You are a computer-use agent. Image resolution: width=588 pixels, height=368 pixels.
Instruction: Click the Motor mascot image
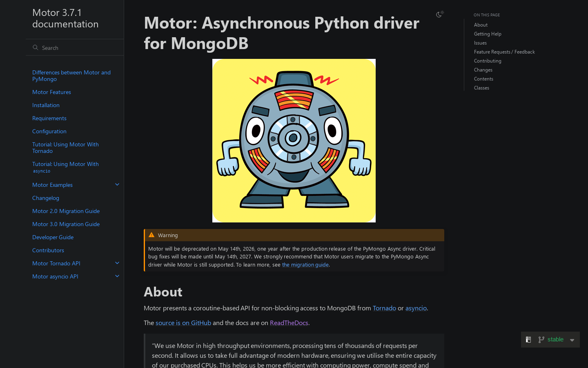coord(294,141)
